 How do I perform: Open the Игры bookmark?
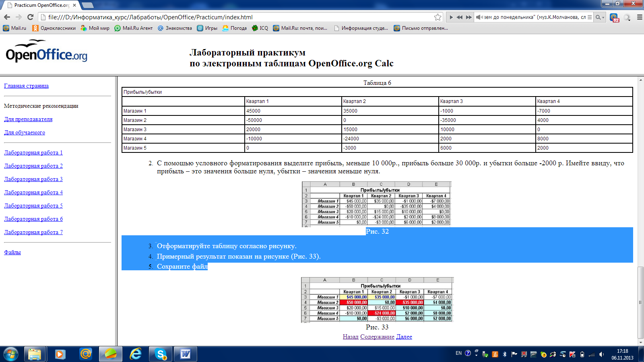click(207, 28)
